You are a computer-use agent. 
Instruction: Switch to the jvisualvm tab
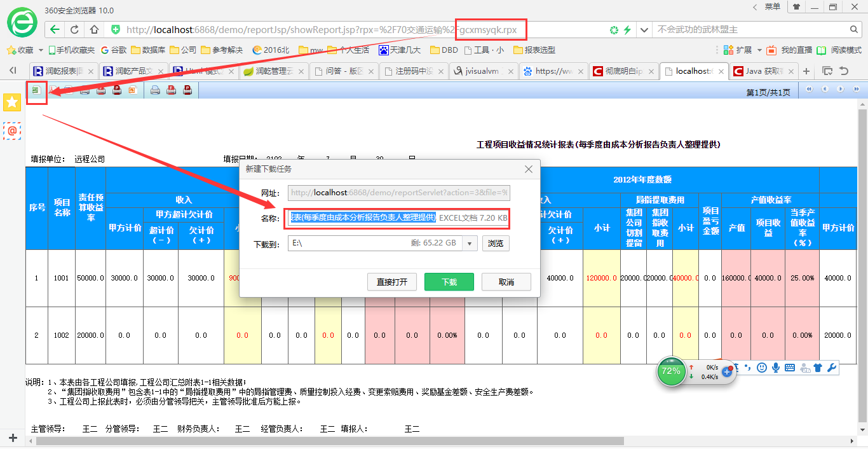coord(484,71)
